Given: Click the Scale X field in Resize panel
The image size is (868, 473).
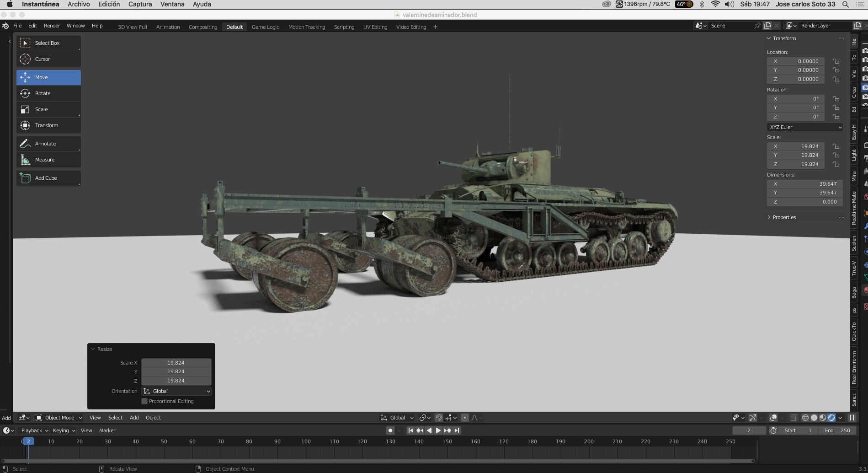Looking at the screenshot, I should pyautogui.click(x=176, y=363).
